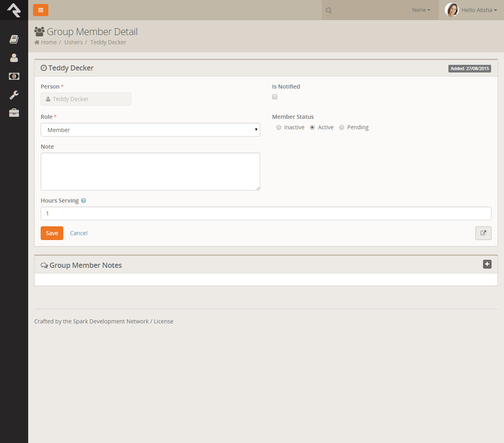
Task: Expand the Name search filter dropdown
Action: pos(421,10)
